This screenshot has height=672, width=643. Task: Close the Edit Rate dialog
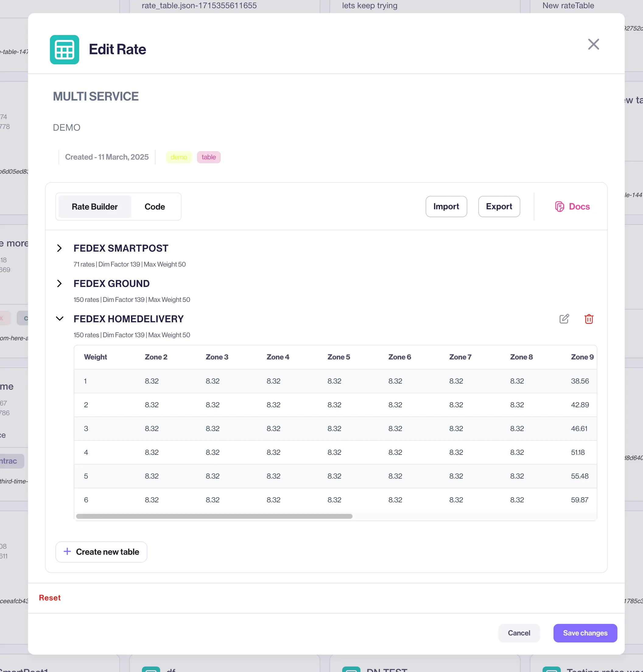coord(593,44)
